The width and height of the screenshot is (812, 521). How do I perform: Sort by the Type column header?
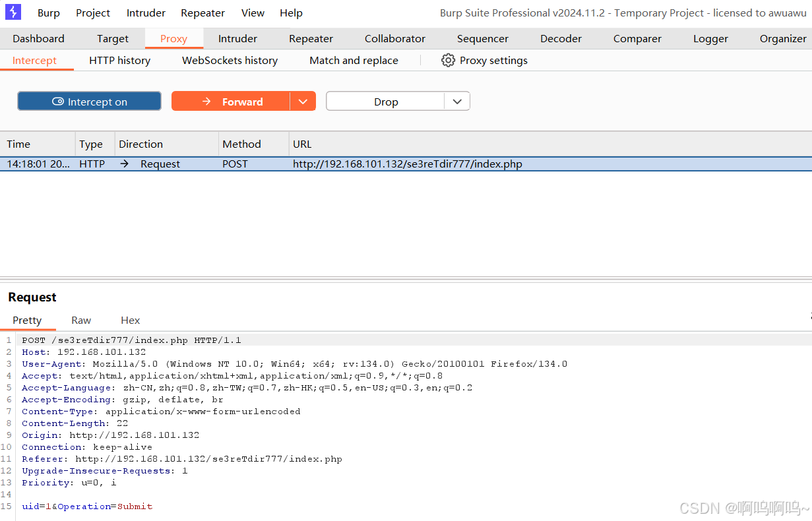pos(95,144)
